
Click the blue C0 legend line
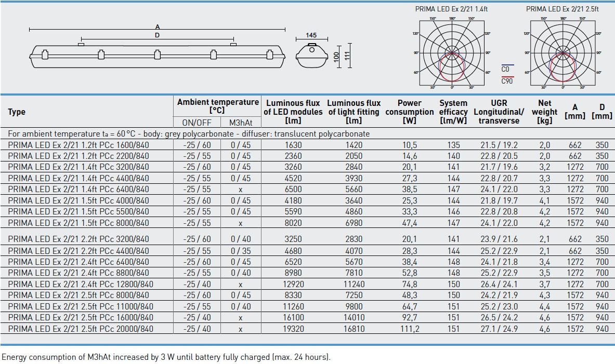click(x=507, y=65)
